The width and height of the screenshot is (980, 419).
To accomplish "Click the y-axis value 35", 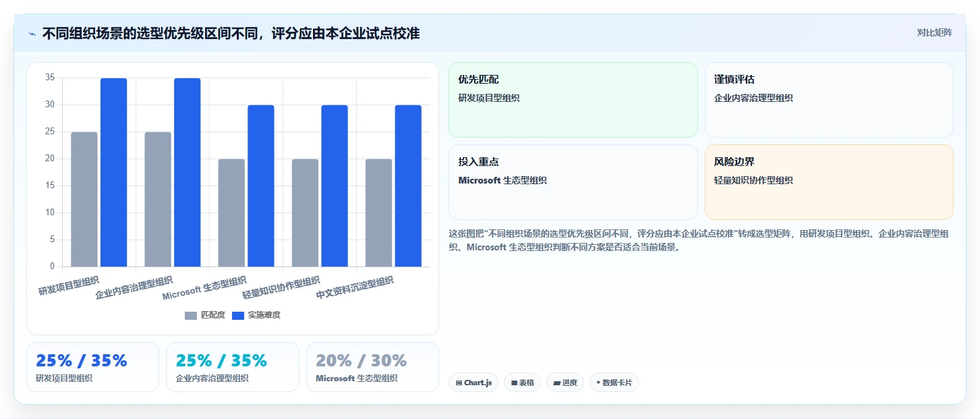I will [50, 78].
